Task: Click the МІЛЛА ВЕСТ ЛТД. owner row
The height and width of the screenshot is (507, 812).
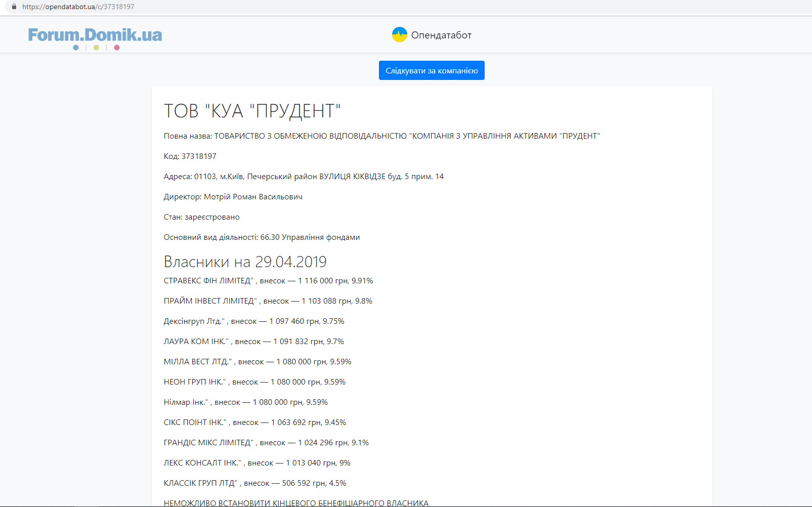Action: pyautogui.click(x=258, y=362)
